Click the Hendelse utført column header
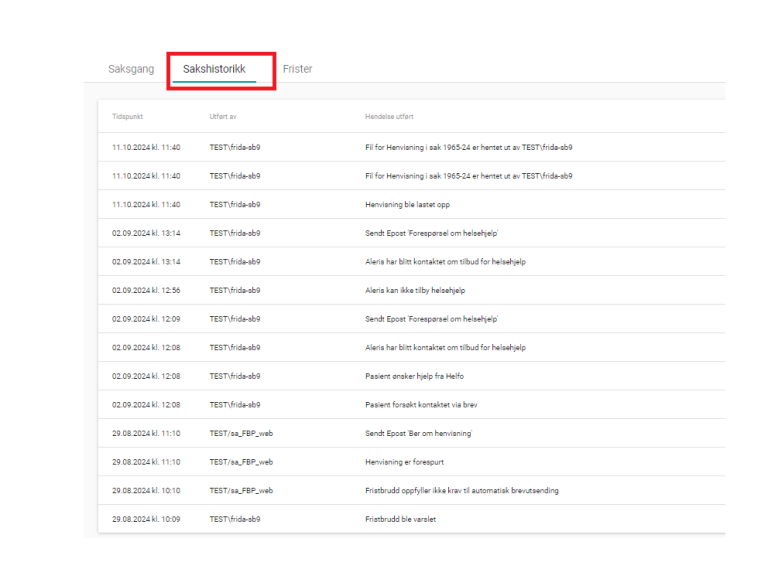 coord(390,117)
